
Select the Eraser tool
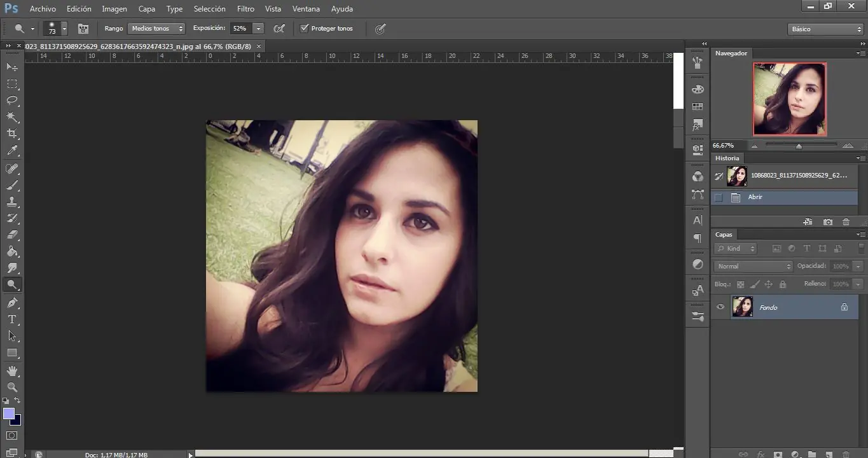point(12,235)
